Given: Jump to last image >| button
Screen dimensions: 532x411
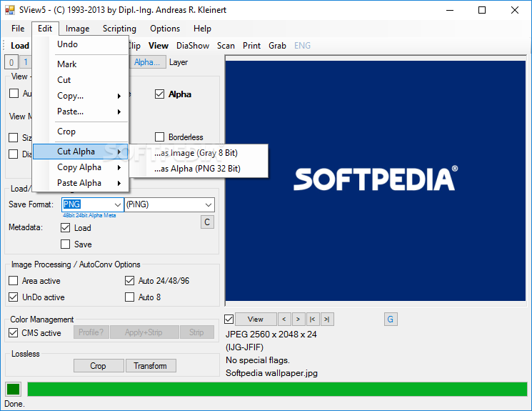Looking at the screenshot, I should tap(327, 320).
